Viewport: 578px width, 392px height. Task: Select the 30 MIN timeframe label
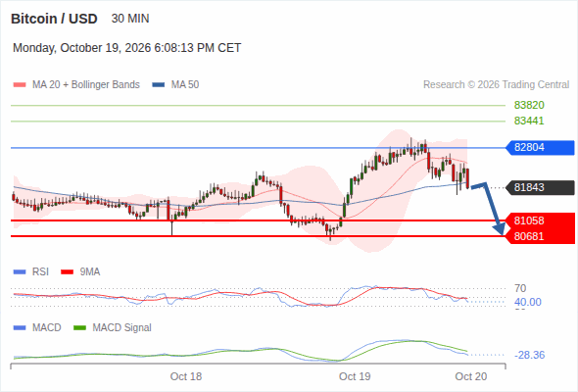coord(130,19)
